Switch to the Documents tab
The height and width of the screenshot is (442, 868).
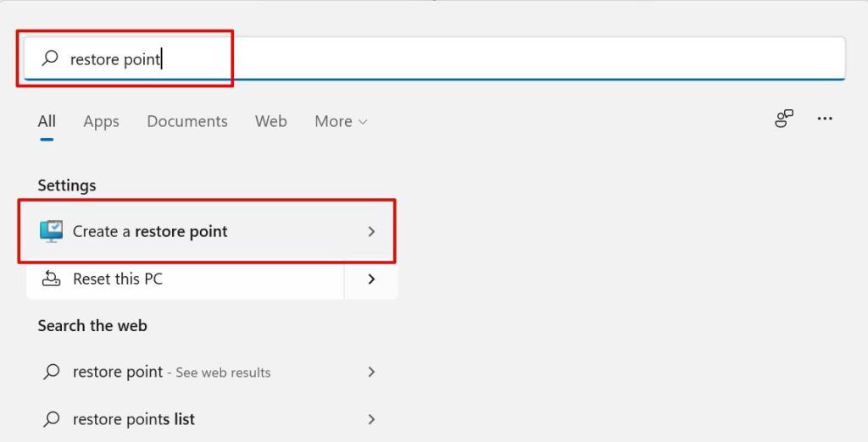coord(187,121)
